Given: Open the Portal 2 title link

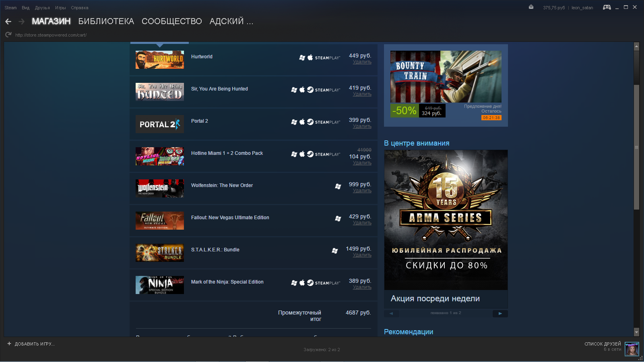Looking at the screenshot, I should point(200,121).
